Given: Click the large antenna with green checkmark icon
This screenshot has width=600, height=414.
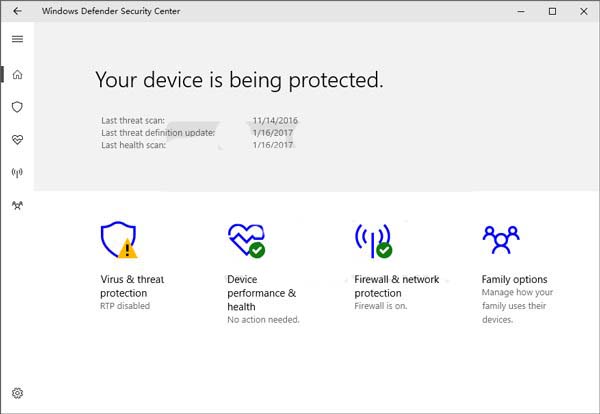Looking at the screenshot, I should (x=373, y=241).
